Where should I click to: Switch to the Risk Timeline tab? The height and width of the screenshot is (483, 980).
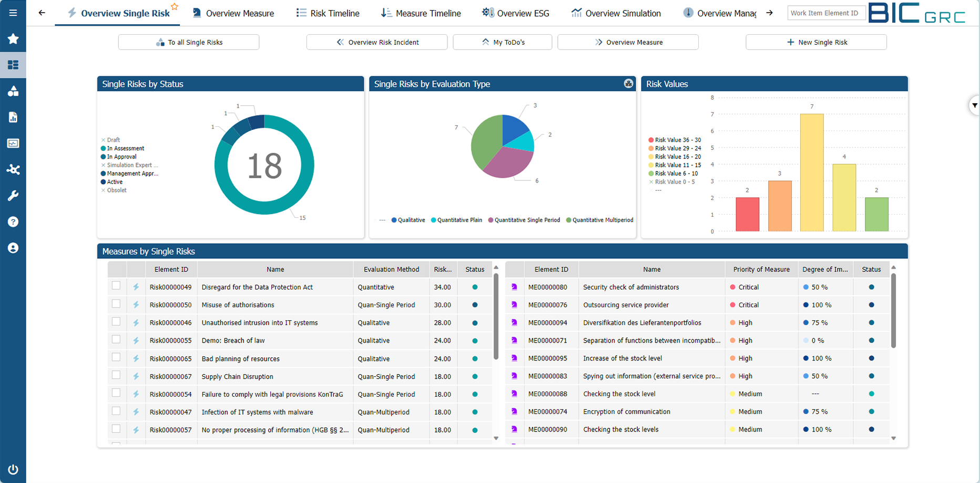coord(328,13)
